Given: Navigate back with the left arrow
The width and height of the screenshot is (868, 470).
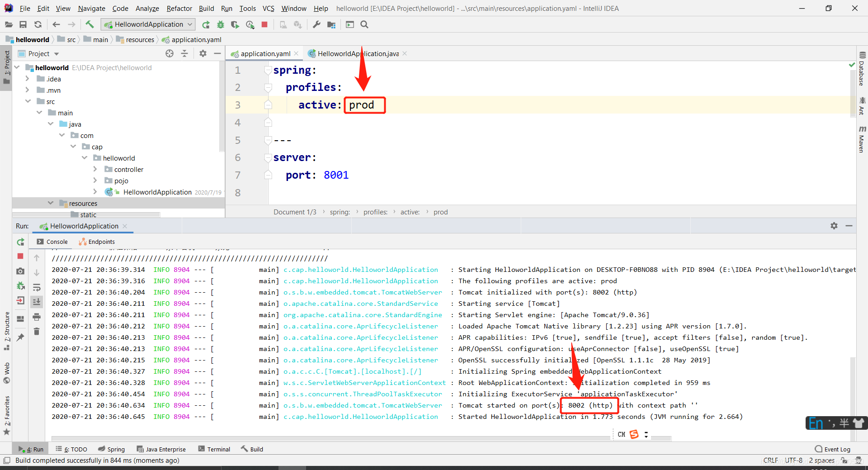Looking at the screenshot, I should tap(56, 24).
